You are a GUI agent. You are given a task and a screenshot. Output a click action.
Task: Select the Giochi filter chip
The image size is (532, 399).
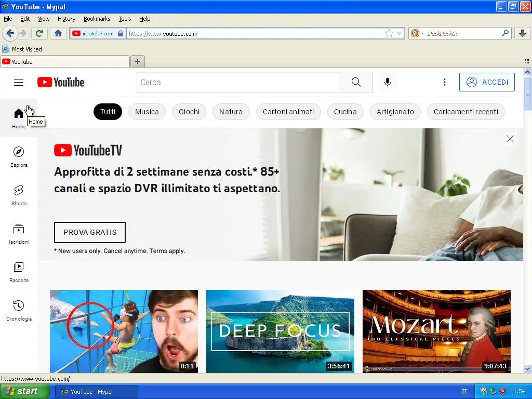[x=189, y=112]
